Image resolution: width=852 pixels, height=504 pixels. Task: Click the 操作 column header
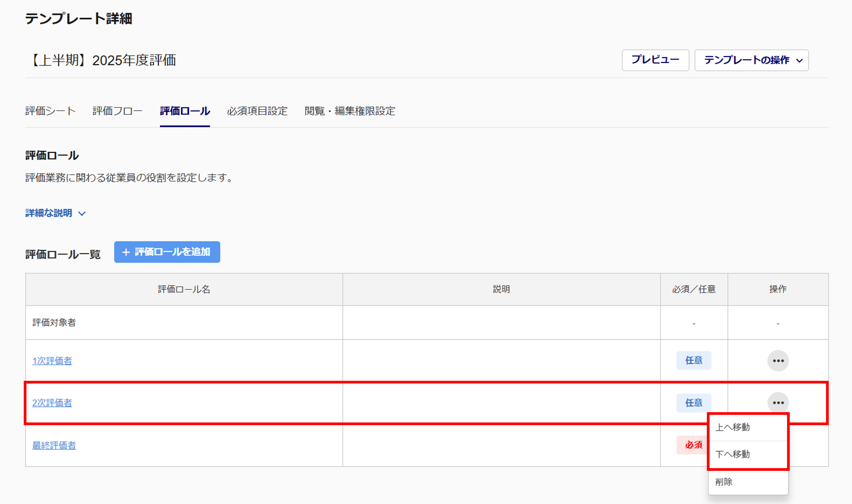point(778,289)
